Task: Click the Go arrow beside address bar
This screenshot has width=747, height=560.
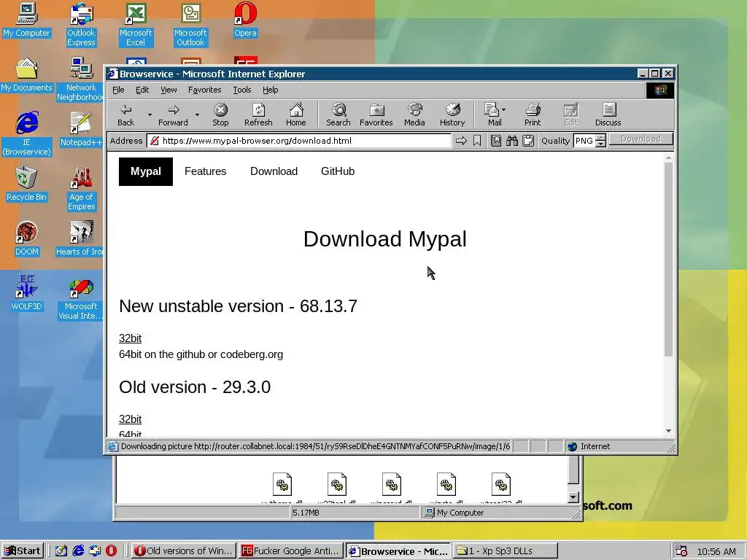Action: (x=461, y=141)
